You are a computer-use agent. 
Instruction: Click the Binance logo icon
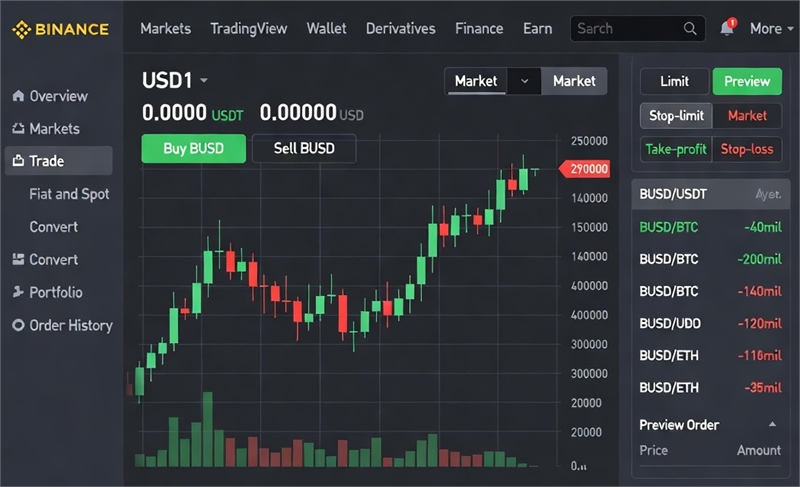(21, 29)
